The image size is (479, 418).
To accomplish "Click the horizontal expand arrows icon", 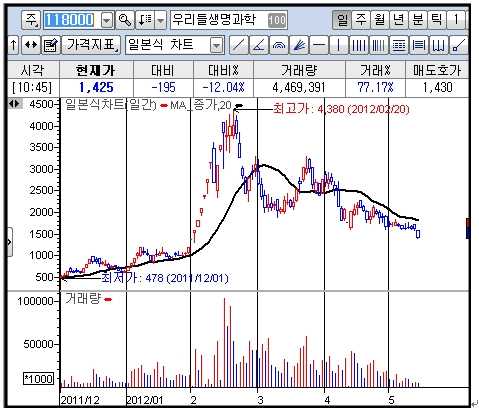I will 31,45.
